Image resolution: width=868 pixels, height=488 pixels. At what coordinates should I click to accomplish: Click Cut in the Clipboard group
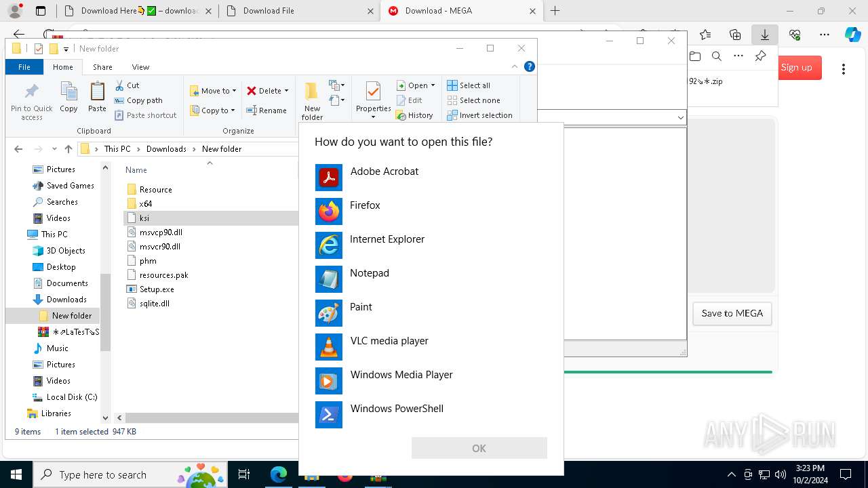[x=127, y=85]
